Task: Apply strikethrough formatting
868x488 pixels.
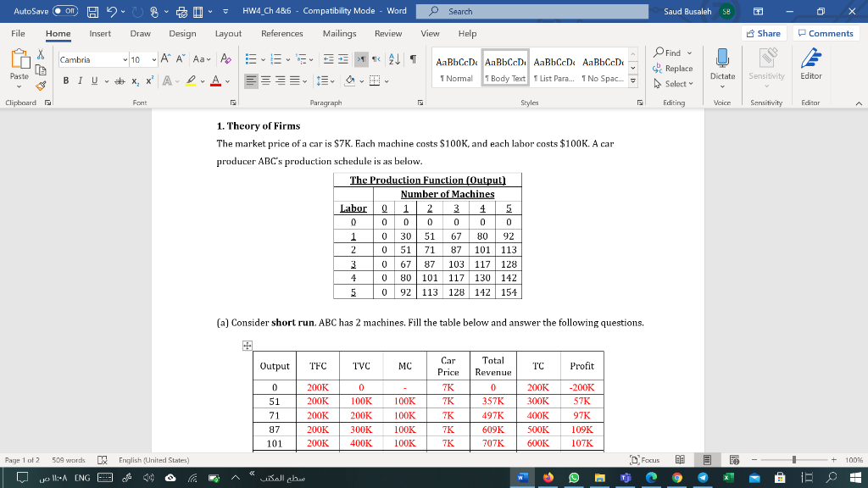Action: coord(120,81)
